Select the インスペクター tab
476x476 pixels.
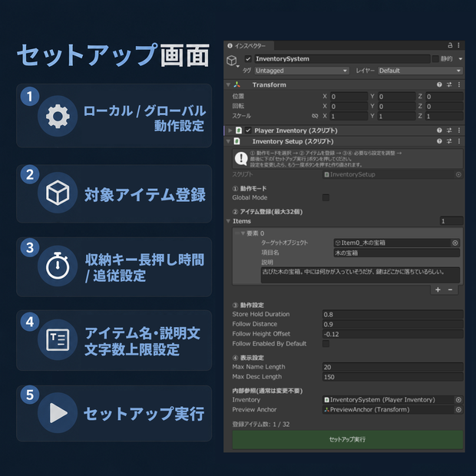[x=249, y=46]
